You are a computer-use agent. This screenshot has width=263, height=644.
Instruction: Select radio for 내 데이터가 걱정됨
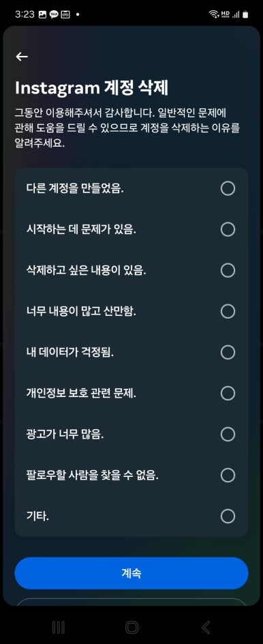tap(228, 352)
